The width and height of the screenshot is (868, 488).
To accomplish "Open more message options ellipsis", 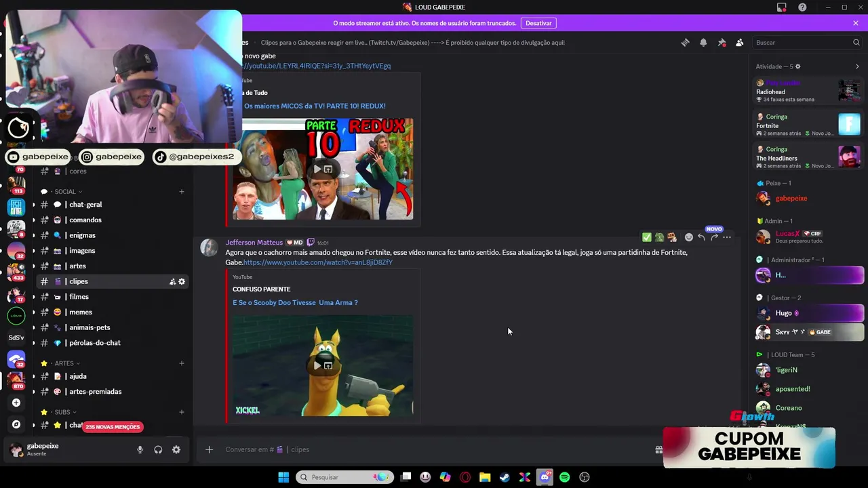I will point(727,237).
